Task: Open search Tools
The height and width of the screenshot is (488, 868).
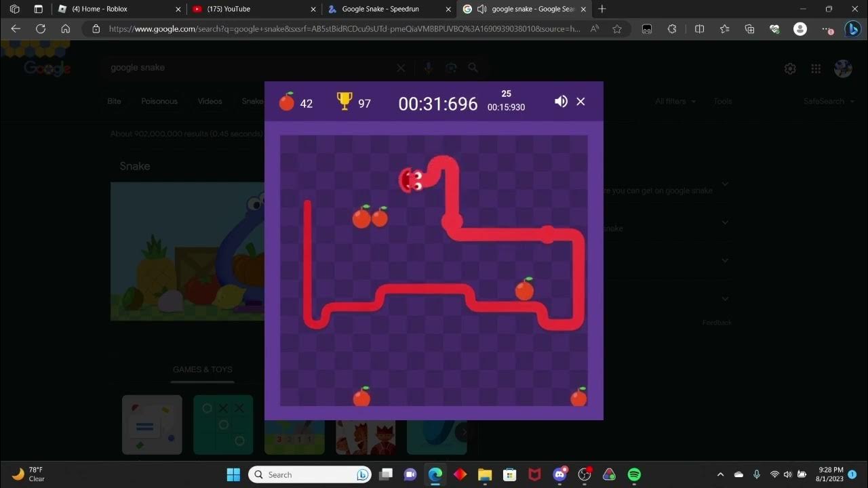Action: point(722,101)
